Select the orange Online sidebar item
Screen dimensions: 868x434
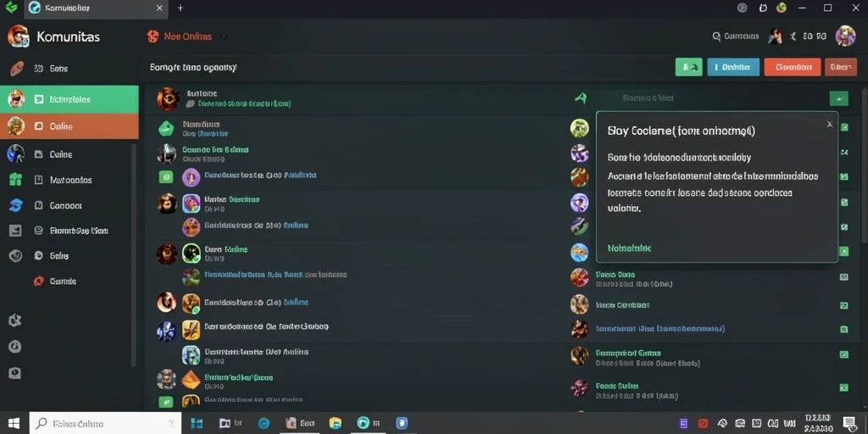click(x=70, y=126)
